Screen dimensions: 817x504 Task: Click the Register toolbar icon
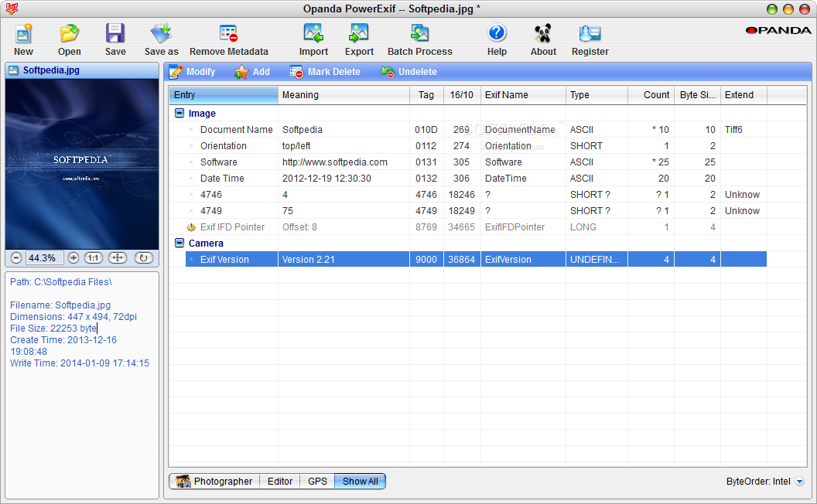tap(590, 33)
